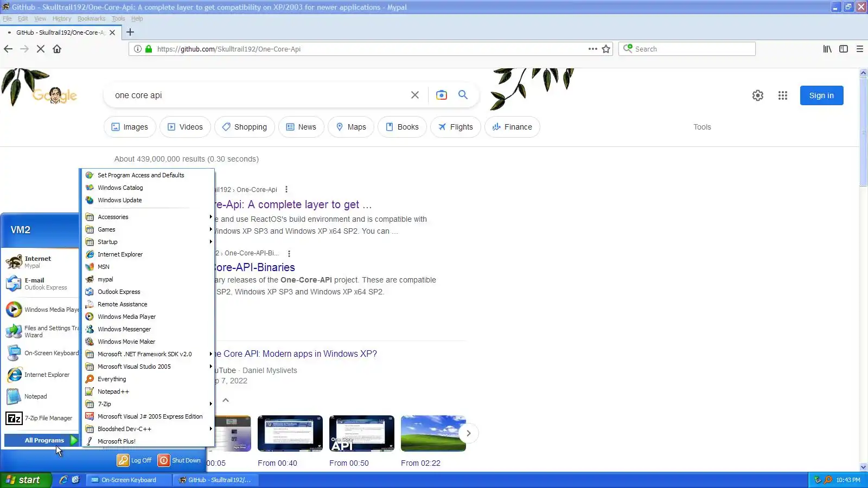This screenshot has width=868, height=488.
Task: Click the Stop loading button in the browser toolbar
Action: [41, 49]
